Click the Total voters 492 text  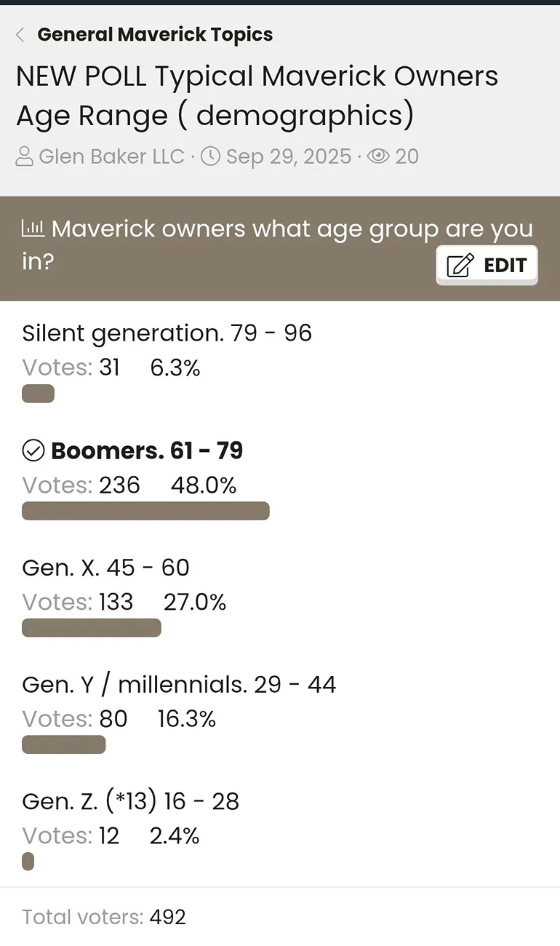(104, 917)
